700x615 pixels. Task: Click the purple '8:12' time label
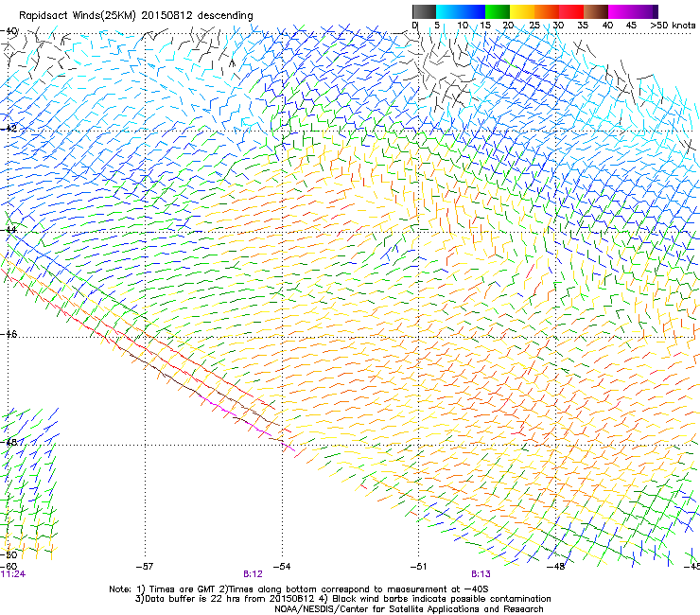click(253, 574)
